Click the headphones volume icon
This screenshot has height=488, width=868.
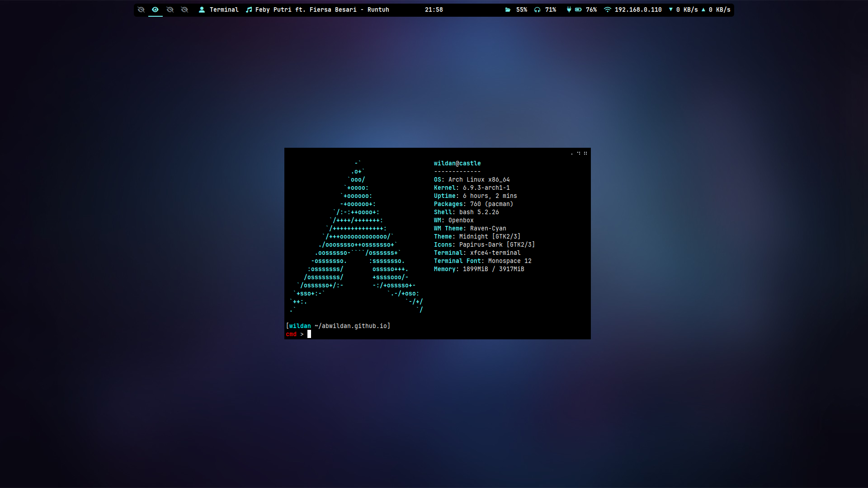coord(537,9)
